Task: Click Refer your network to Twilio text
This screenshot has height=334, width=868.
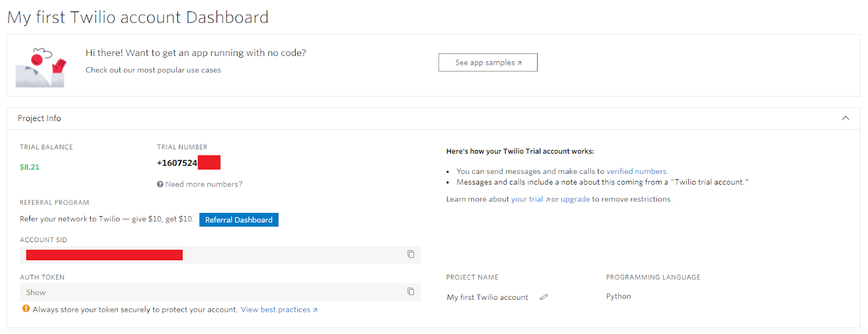Action: coord(107,219)
